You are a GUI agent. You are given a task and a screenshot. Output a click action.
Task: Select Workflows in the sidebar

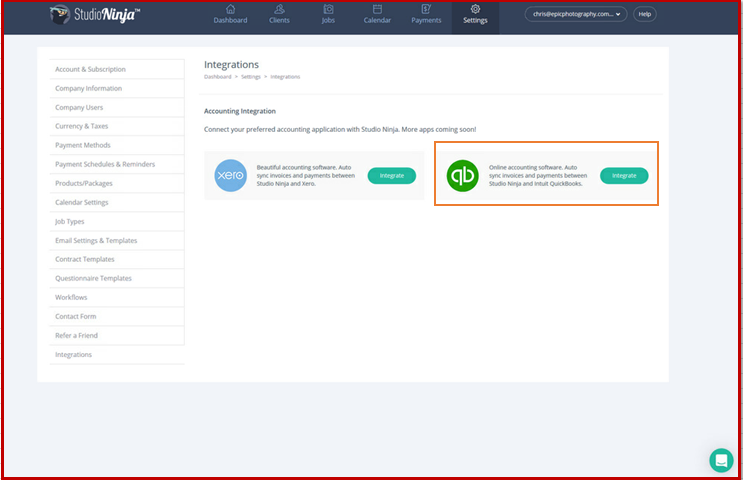[117, 297]
